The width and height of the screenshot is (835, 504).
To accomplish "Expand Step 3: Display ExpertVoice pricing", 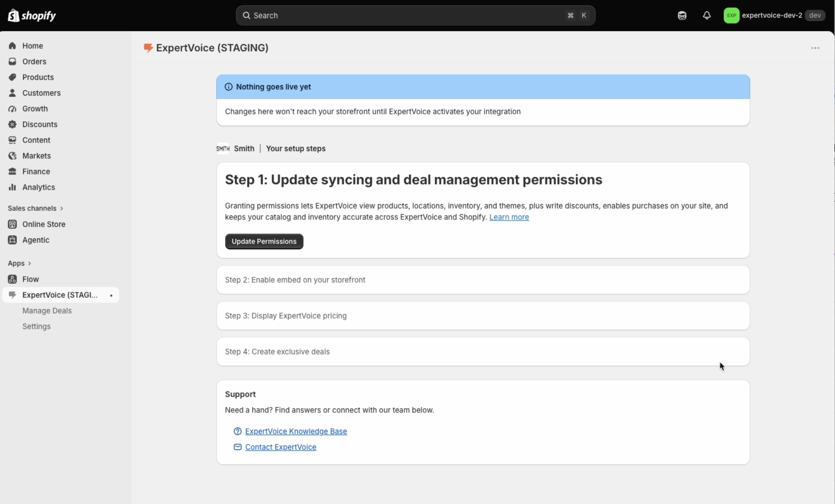I will pyautogui.click(x=483, y=316).
